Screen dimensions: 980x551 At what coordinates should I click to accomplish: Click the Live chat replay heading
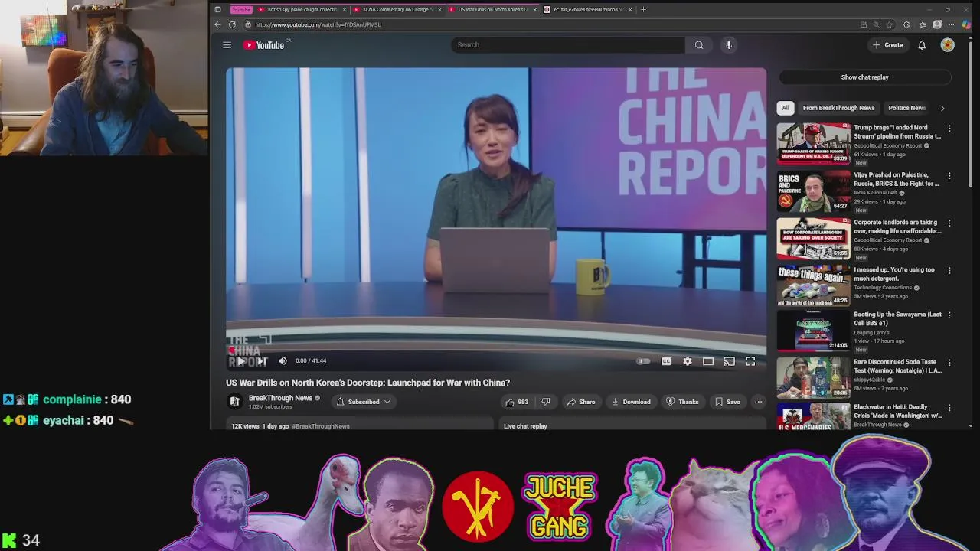click(525, 426)
